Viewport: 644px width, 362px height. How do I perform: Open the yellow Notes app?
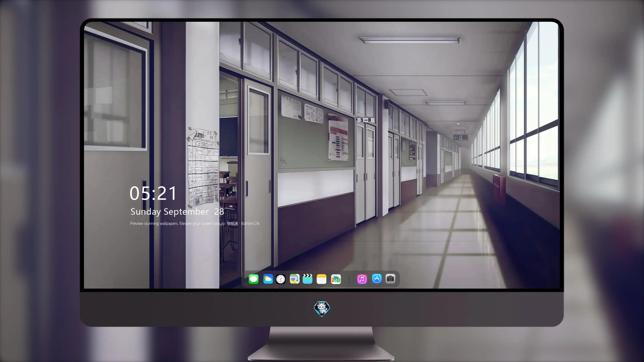click(321, 279)
